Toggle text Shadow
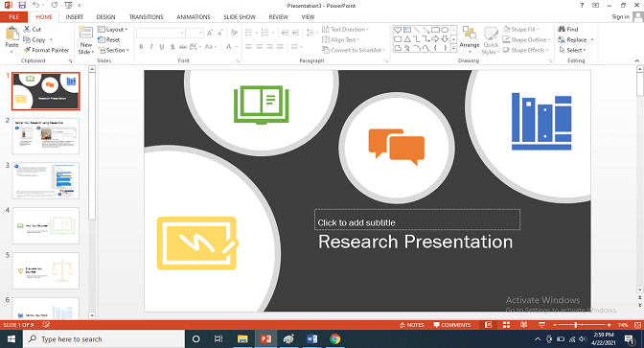The height and width of the screenshot is (348, 644). (x=172, y=47)
